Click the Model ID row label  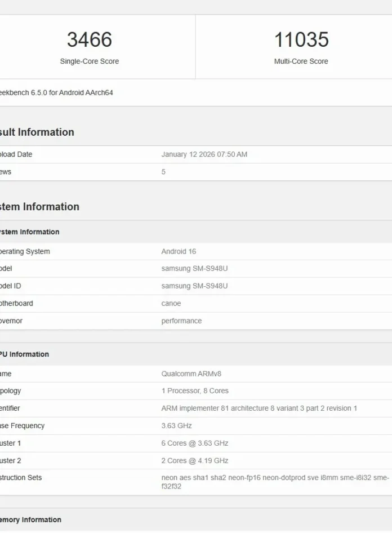[x=11, y=286]
